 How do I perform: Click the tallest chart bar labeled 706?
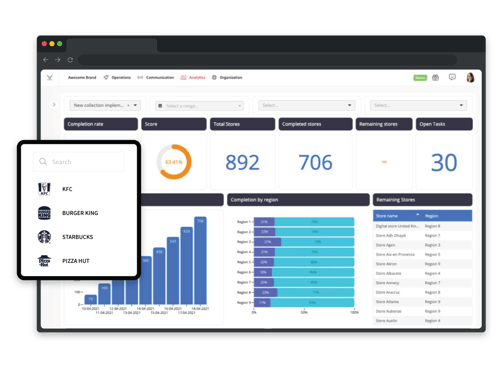200,260
